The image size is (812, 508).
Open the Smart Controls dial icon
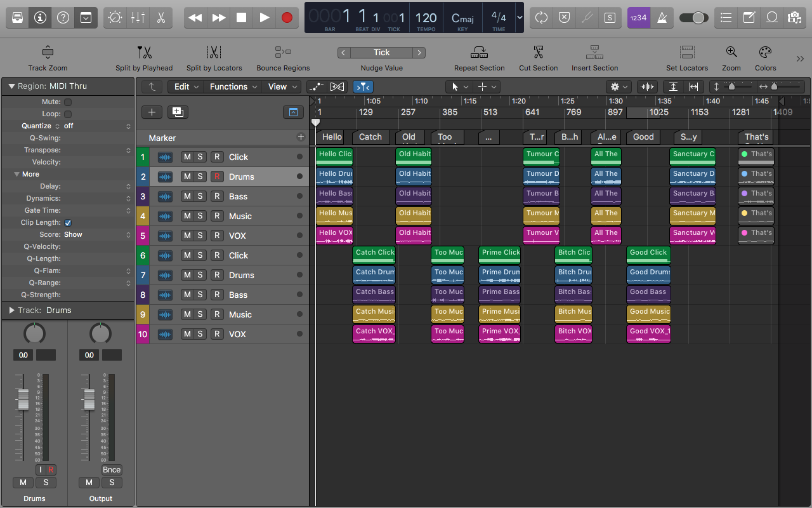tap(115, 18)
